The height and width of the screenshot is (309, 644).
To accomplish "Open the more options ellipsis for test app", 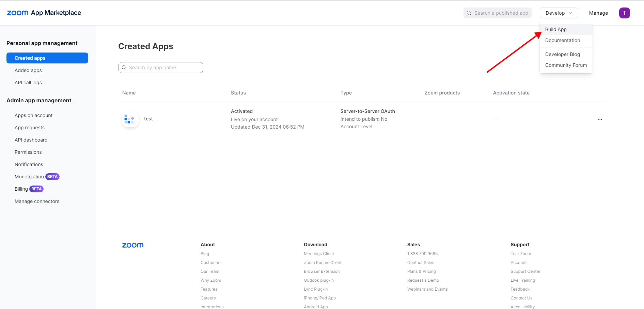I will point(600,119).
